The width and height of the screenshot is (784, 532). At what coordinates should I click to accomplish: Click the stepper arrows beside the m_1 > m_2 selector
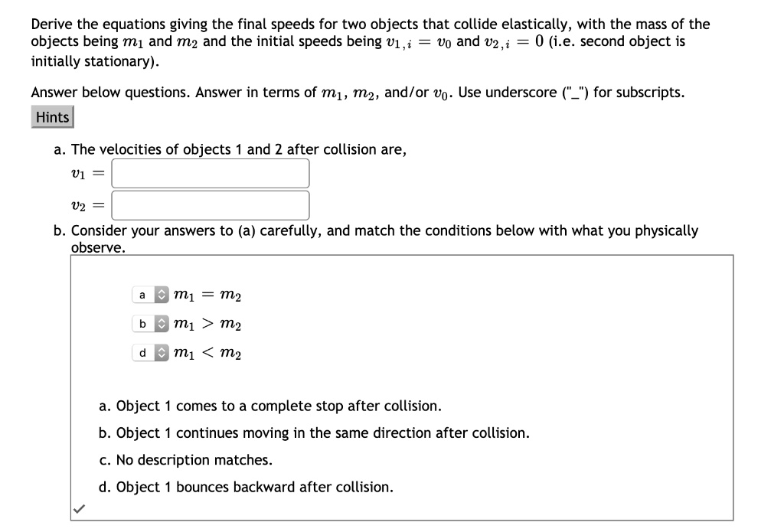point(160,325)
